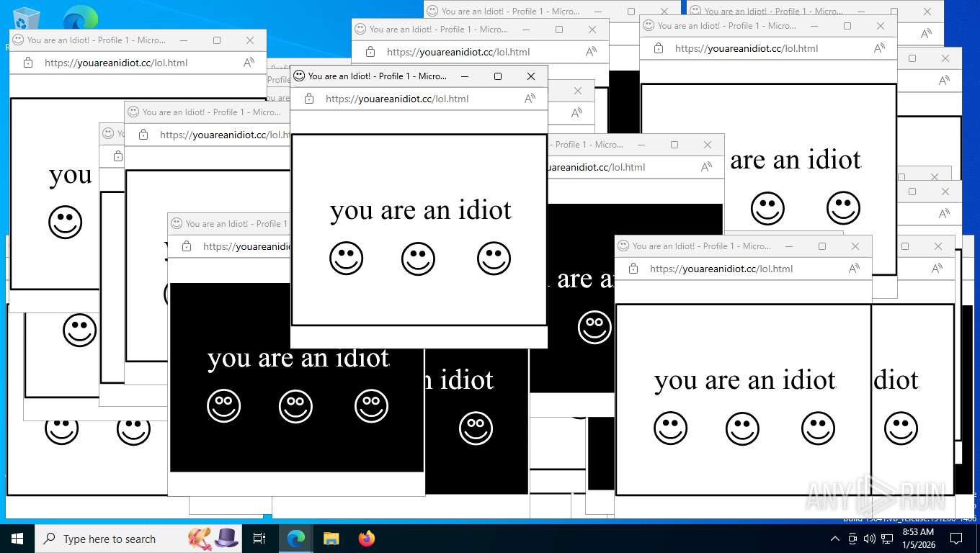980x553 pixels.
Task: Click the URL in the 'are an idiot' two-smiley window
Action: [747, 48]
